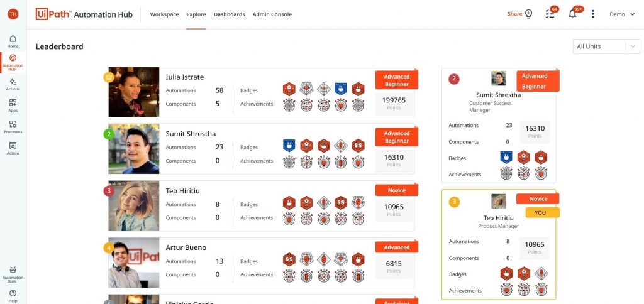Expand the Demo tenant dropdown
Viewport: 644px width, 304px height.
(x=622, y=14)
